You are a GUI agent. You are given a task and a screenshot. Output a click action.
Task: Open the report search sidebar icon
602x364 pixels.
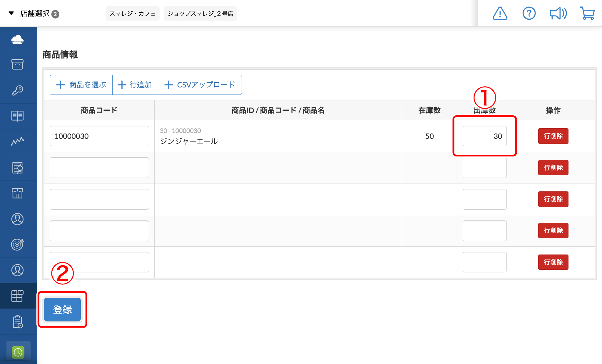(18, 168)
